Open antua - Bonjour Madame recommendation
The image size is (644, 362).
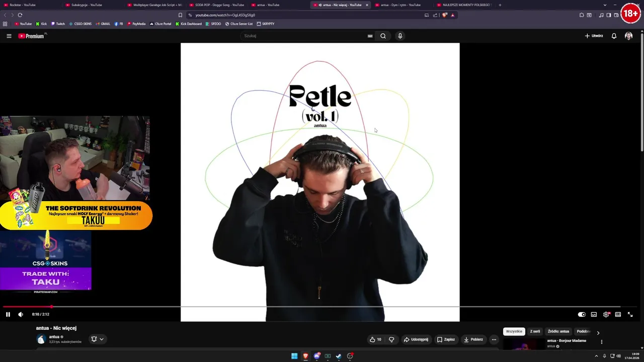click(567, 341)
